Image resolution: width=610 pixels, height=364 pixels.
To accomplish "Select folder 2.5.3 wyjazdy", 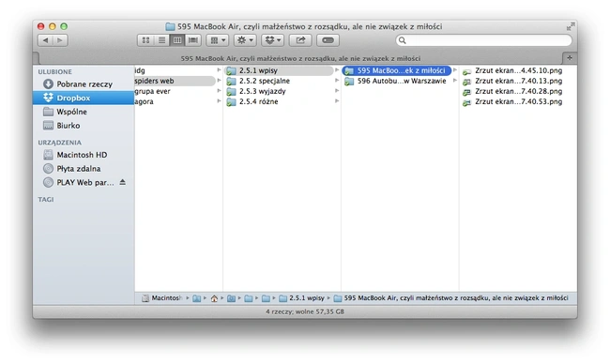I will click(x=282, y=91).
